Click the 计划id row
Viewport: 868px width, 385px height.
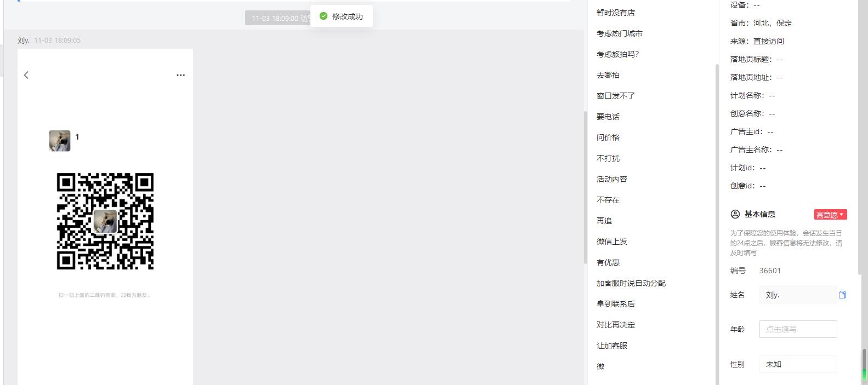(x=748, y=168)
